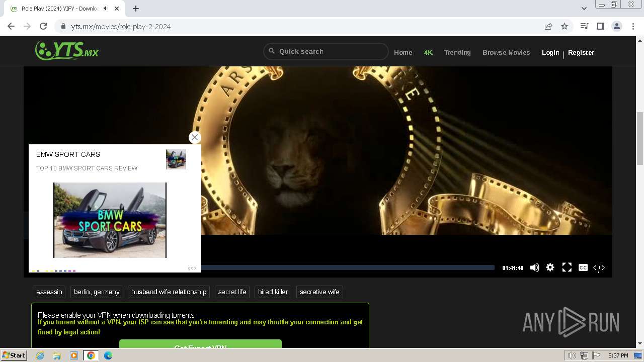
Task: Open system tray volume icon
Action: tap(572, 355)
